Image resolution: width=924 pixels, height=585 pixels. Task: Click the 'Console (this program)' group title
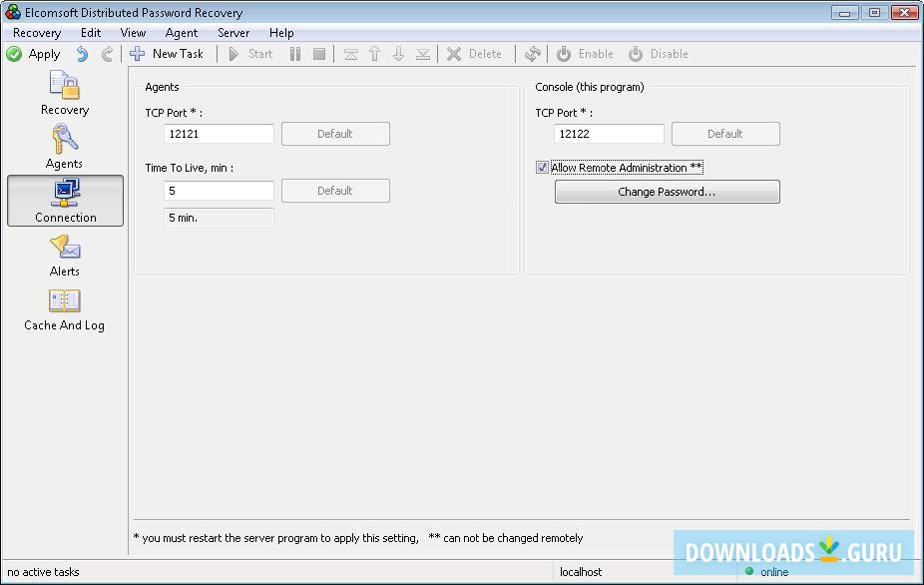tap(590, 87)
